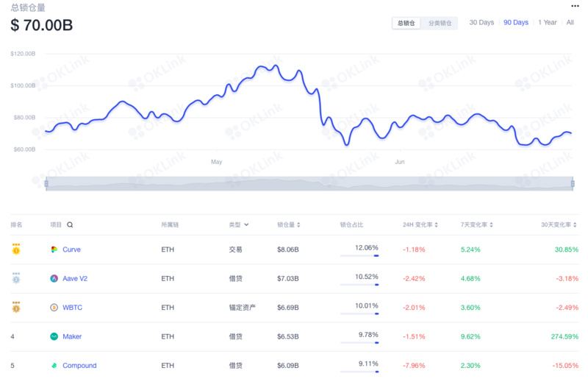Click the Maker project icon
588x379 pixels.
point(54,336)
